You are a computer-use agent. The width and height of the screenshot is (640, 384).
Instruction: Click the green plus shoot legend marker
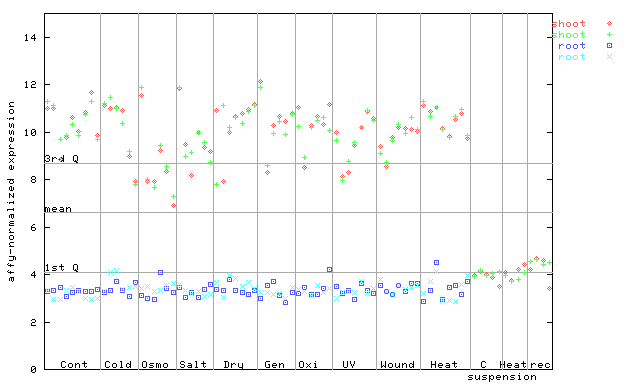[x=609, y=35]
